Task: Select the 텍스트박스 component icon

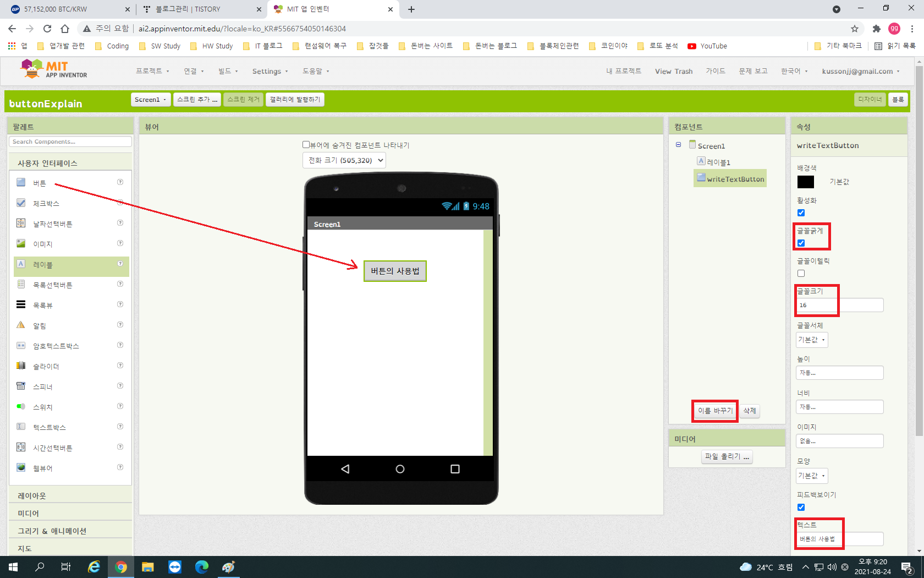Action: coord(21,427)
